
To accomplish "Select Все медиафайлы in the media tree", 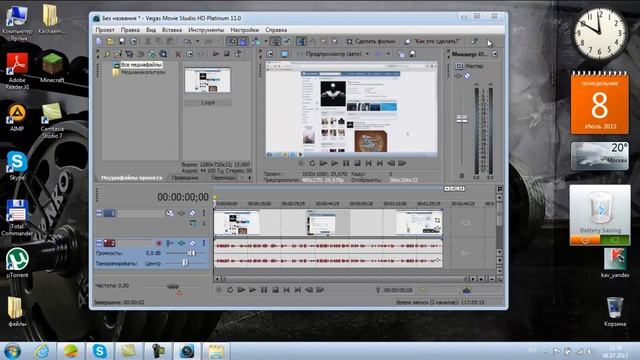I will (x=141, y=64).
